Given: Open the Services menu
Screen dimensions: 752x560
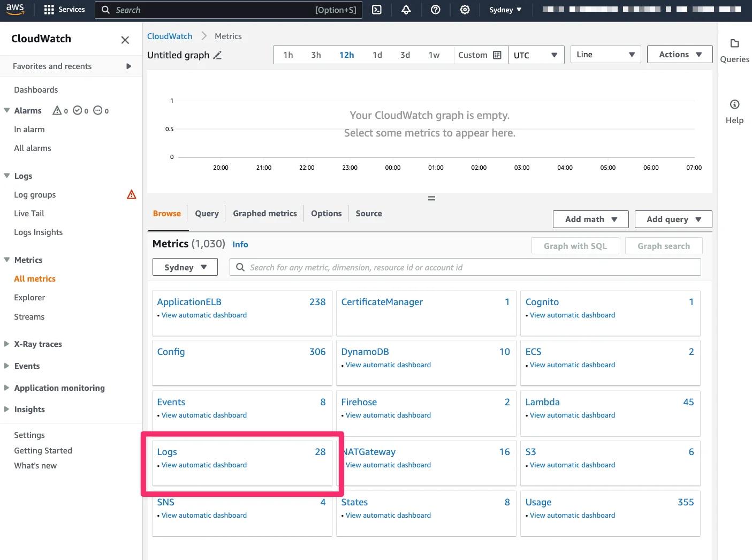Looking at the screenshot, I should 64,9.
